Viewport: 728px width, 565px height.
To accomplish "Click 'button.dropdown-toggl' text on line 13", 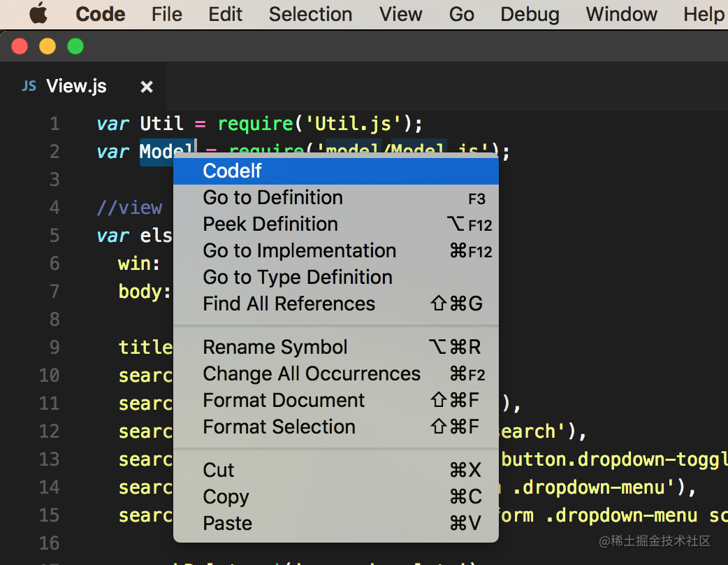I will pyautogui.click(x=614, y=459).
